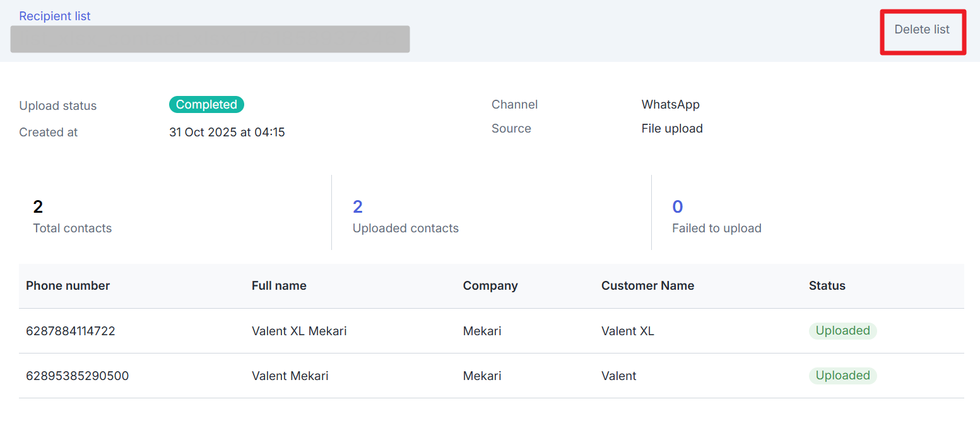Click the Valent XL Mekari name cell
The image size is (980, 440).
(x=299, y=331)
